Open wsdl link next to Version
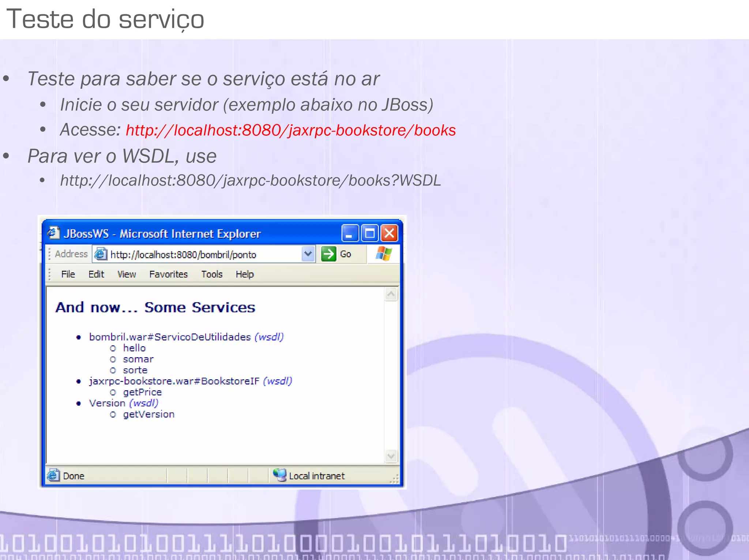The width and height of the screenshot is (749, 560). (144, 403)
